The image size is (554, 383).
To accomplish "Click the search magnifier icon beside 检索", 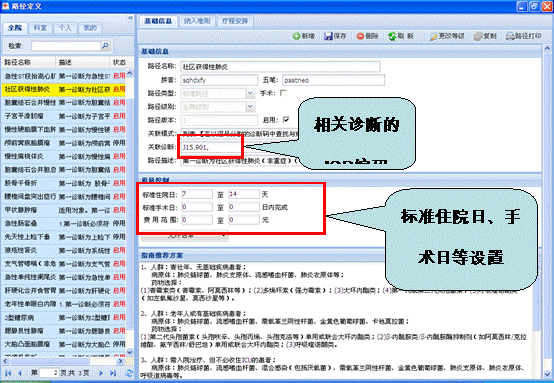I will [105, 46].
